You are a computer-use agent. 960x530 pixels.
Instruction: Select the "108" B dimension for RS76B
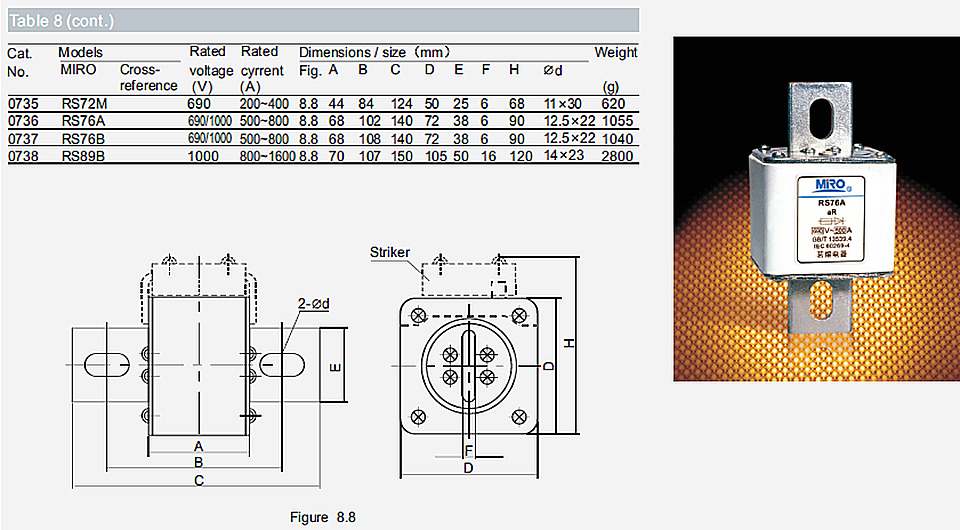click(x=370, y=138)
